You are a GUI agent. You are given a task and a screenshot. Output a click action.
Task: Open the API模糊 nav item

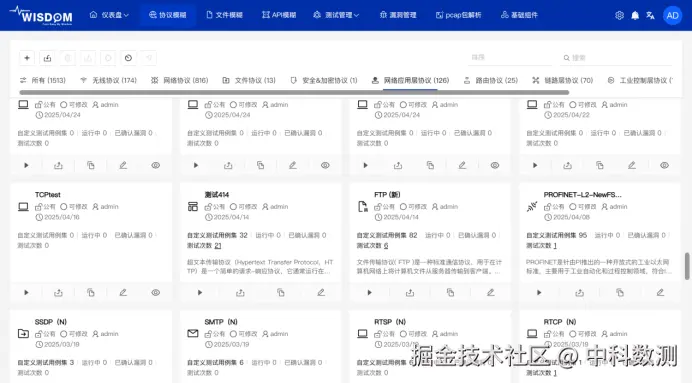coord(279,15)
